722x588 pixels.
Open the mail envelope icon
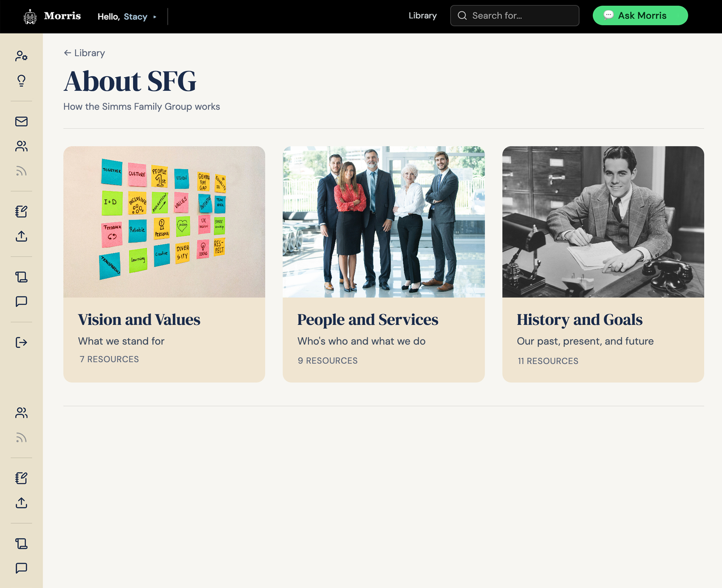(21, 122)
